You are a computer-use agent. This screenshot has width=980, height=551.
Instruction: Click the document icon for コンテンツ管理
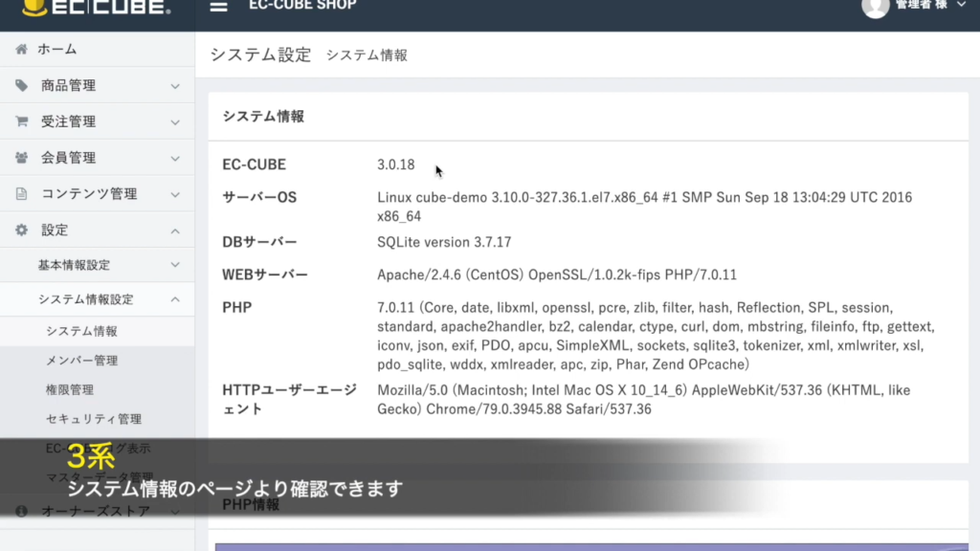tap(21, 194)
